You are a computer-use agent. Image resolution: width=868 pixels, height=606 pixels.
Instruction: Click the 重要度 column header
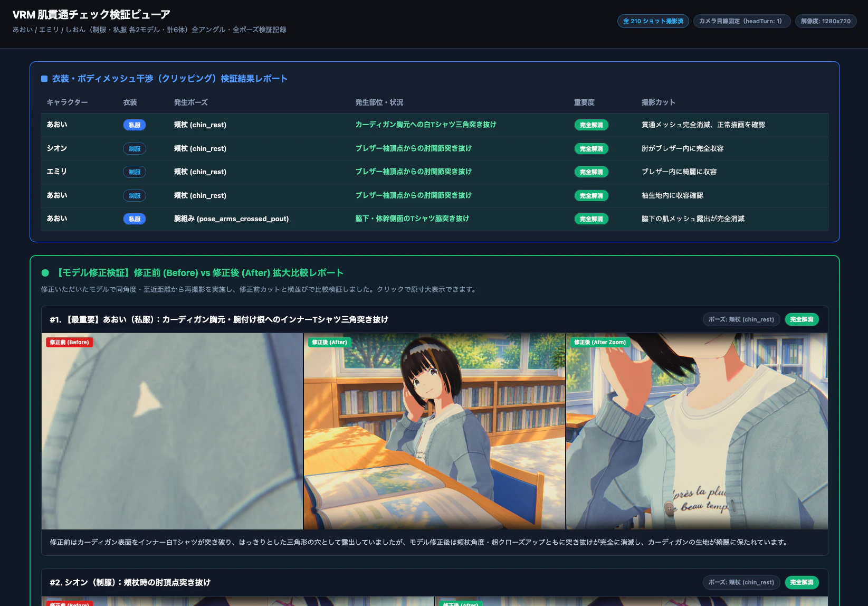click(x=584, y=102)
